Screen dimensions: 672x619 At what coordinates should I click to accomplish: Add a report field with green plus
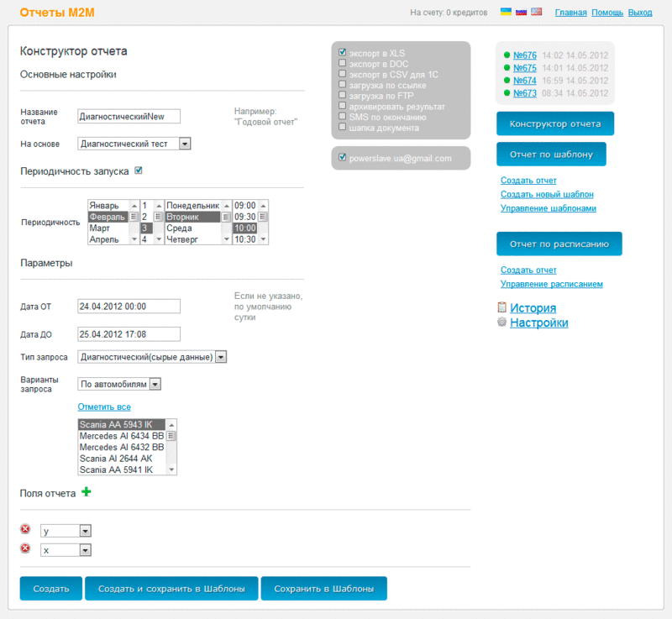87,492
